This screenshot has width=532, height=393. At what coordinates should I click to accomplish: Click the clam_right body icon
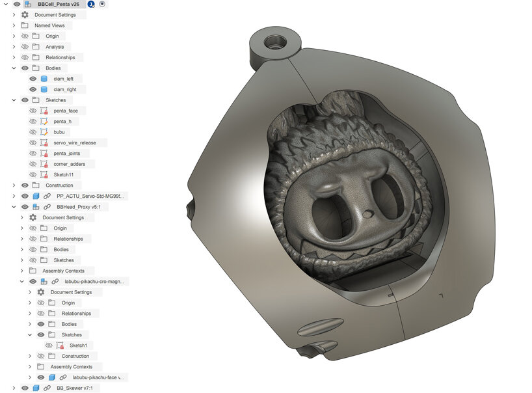44,89
